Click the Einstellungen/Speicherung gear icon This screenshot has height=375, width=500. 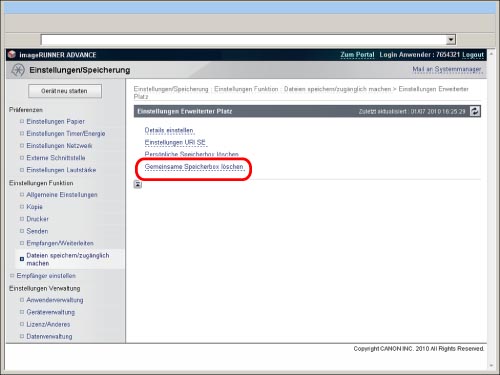tap(18, 70)
